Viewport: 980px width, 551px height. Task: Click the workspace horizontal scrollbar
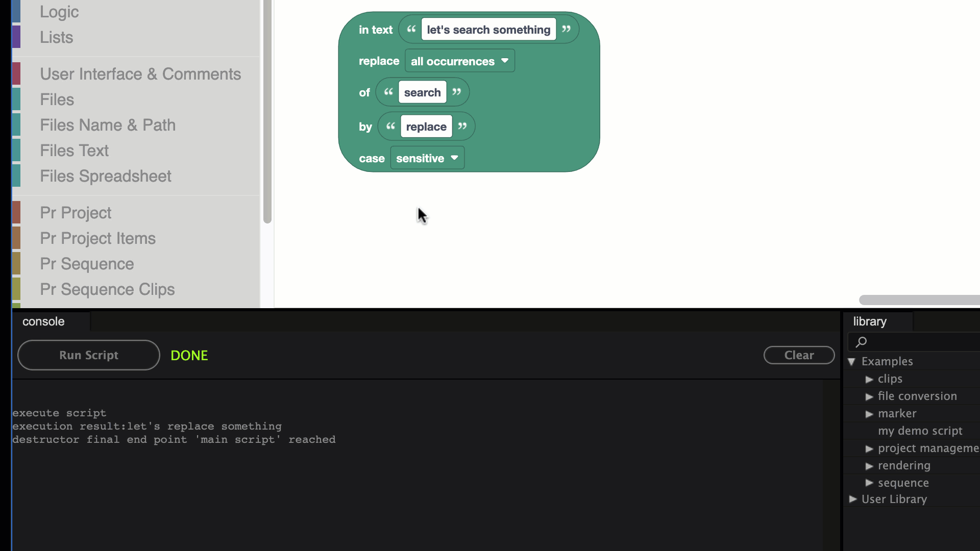919,300
